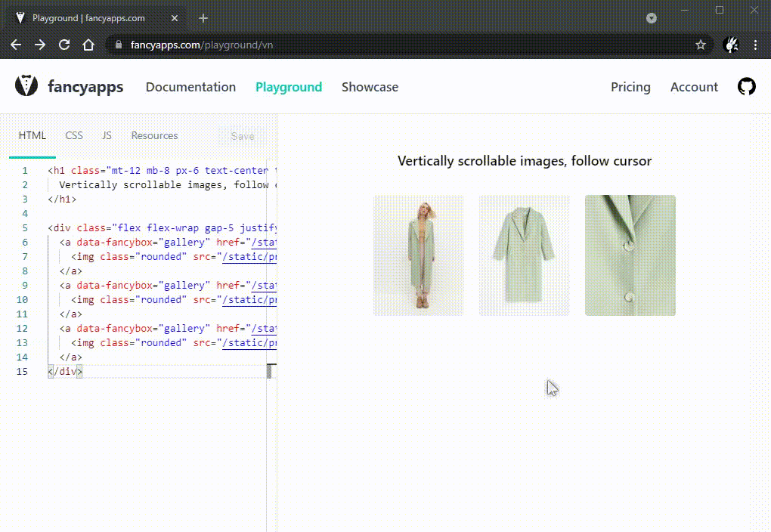The height and width of the screenshot is (532, 771).
Task: Go to the Pricing page
Action: (630, 87)
